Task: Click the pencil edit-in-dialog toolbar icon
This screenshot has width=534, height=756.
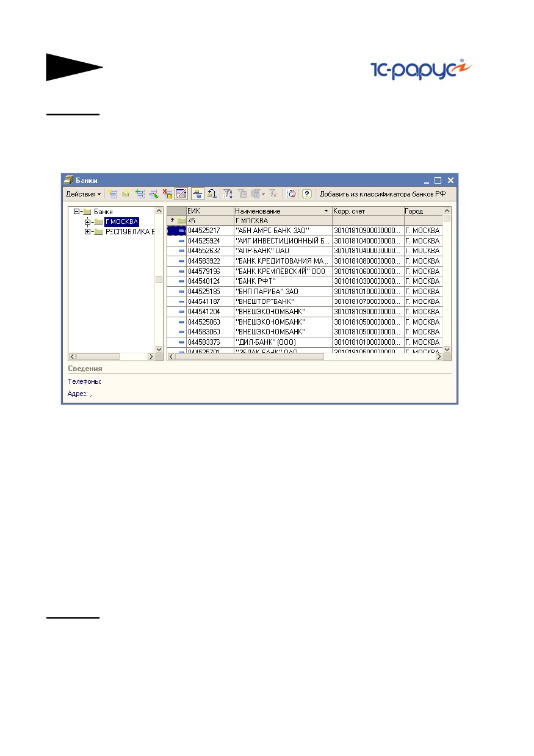Action: 181,194
